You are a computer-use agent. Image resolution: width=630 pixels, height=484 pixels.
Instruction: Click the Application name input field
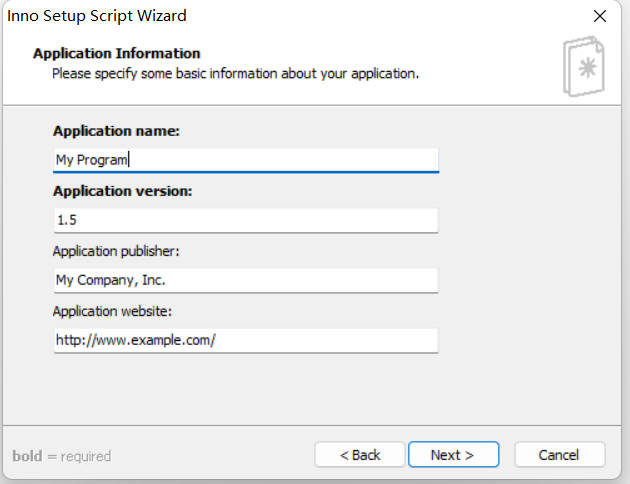point(246,160)
